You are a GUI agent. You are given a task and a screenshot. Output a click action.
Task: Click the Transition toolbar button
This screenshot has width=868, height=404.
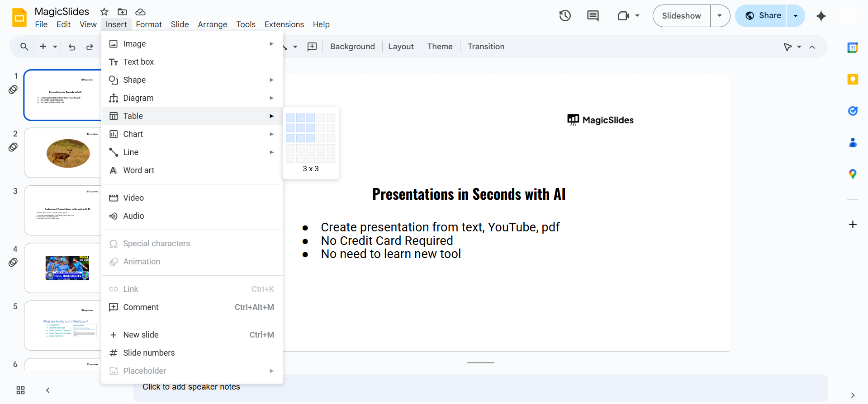coord(486,47)
